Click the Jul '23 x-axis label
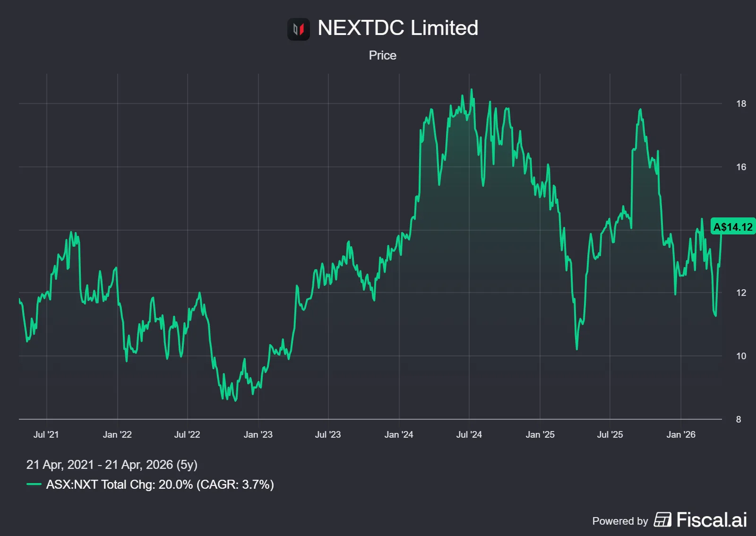 328,434
